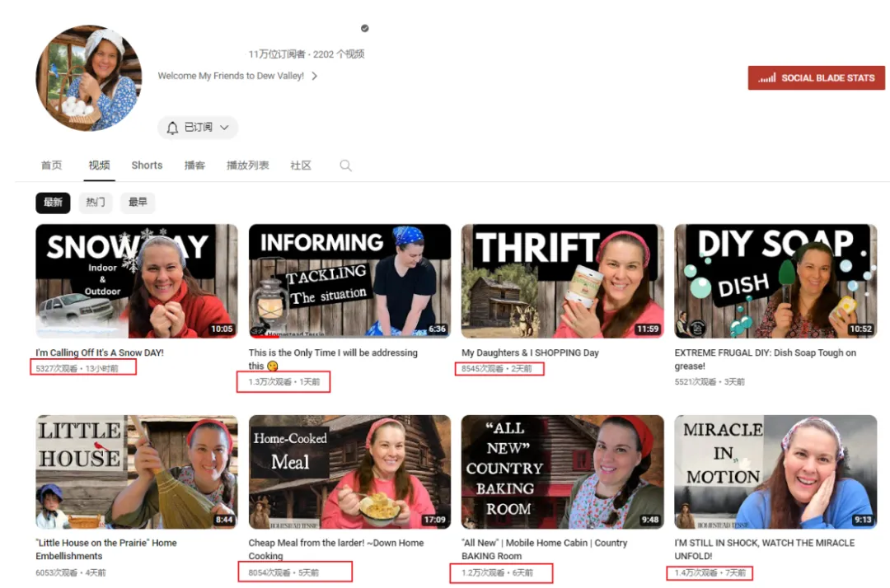The height and width of the screenshot is (588, 890).
Task: Click title "EXTREME FRUGAL DIY: Dish Soap"
Action: 765,360
